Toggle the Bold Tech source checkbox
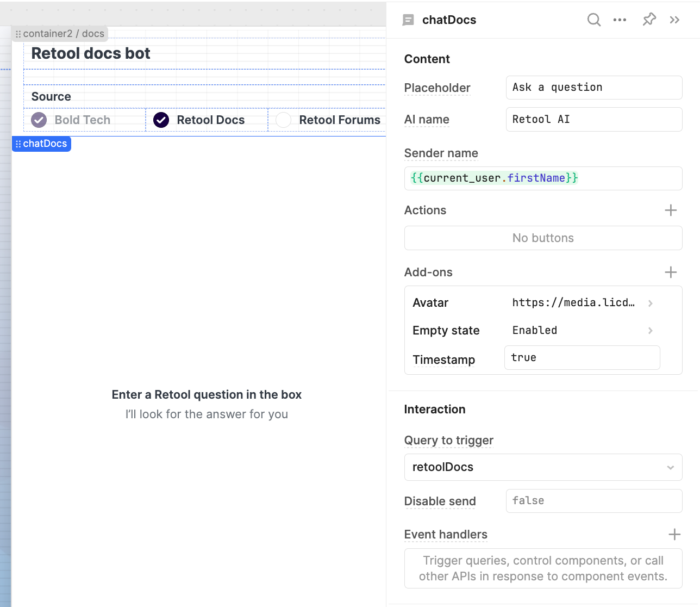700x607 pixels. click(x=39, y=120)
